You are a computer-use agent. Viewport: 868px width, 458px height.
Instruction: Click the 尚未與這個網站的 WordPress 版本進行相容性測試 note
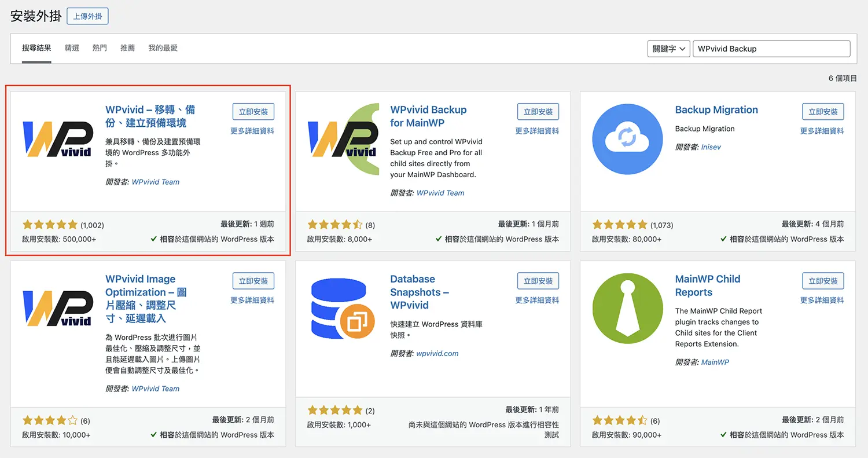pyautogui.click(x=484, y=430)
